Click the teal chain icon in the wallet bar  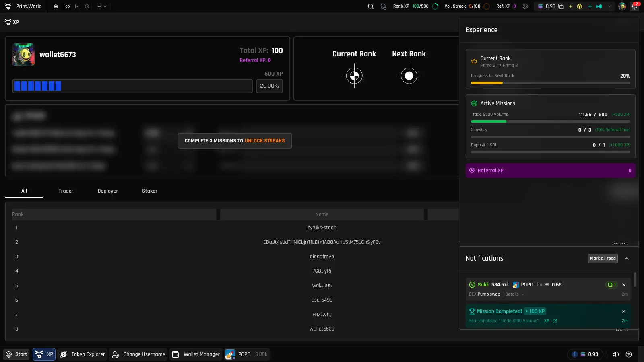[599, 6]
